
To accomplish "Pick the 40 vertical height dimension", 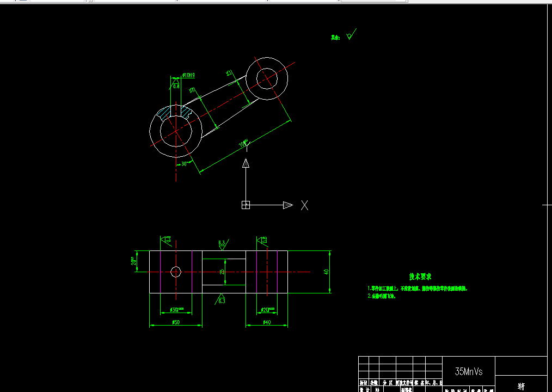I will [326, 272].
